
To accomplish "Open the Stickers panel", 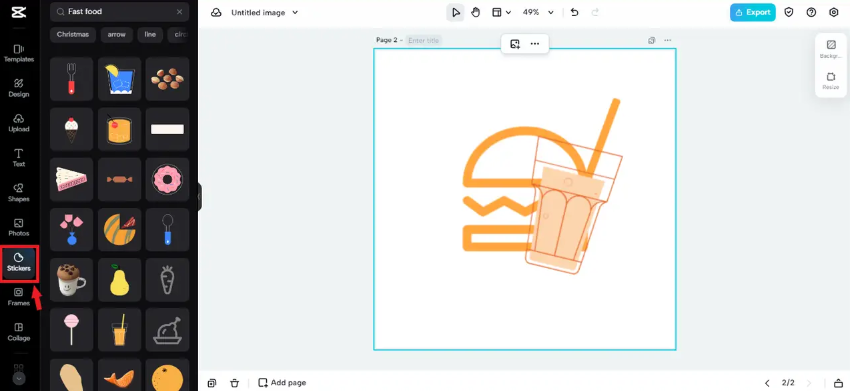I will (x=19, y=262).
